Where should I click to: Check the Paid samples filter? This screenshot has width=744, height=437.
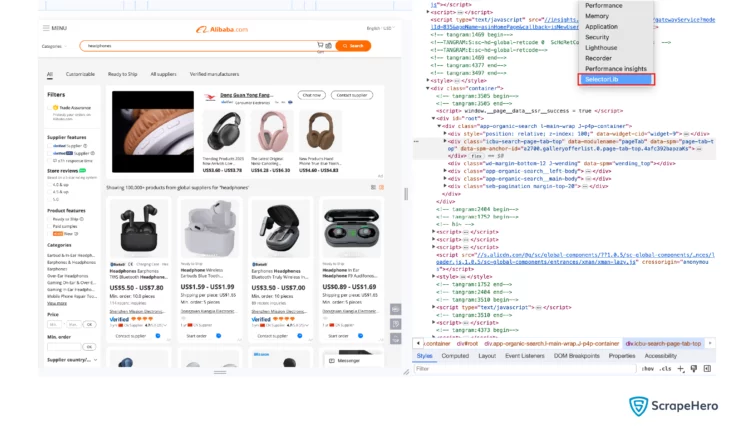coord(49,226)
